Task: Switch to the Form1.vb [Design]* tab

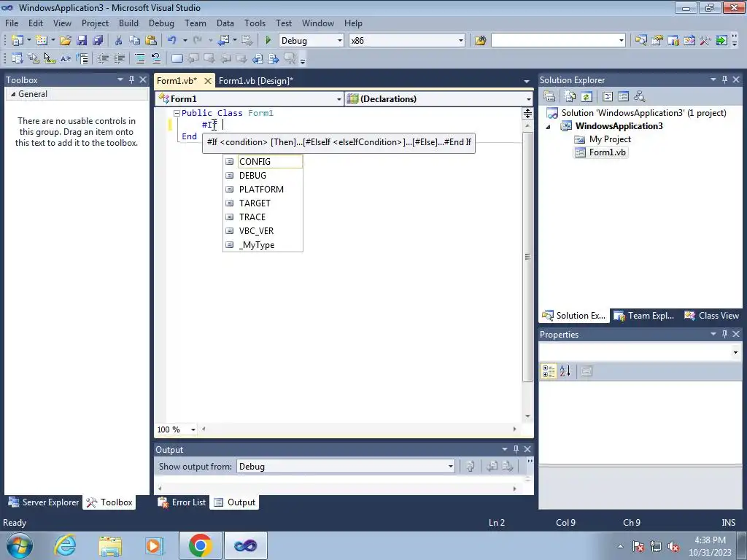Action: [256, 80]
